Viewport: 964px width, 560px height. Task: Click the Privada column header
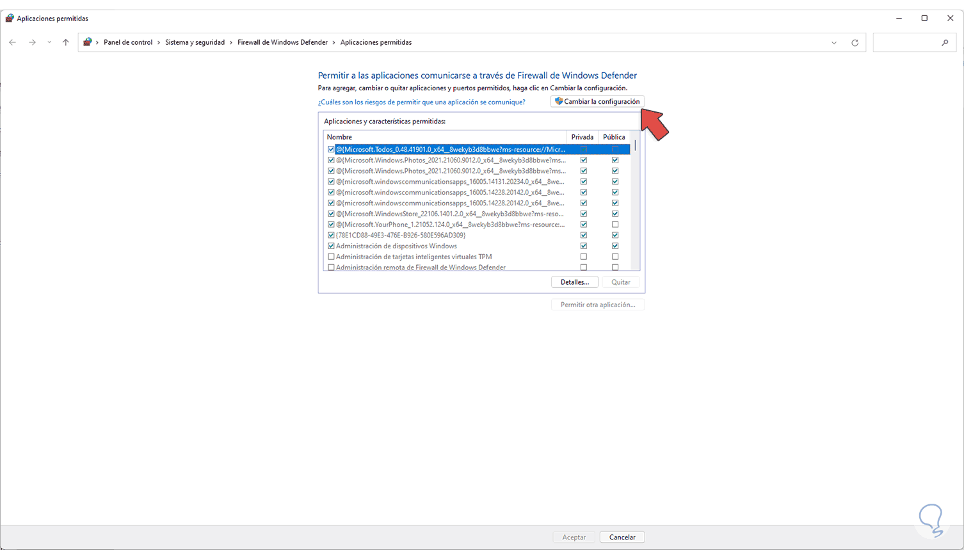click(x=582, y=137)
